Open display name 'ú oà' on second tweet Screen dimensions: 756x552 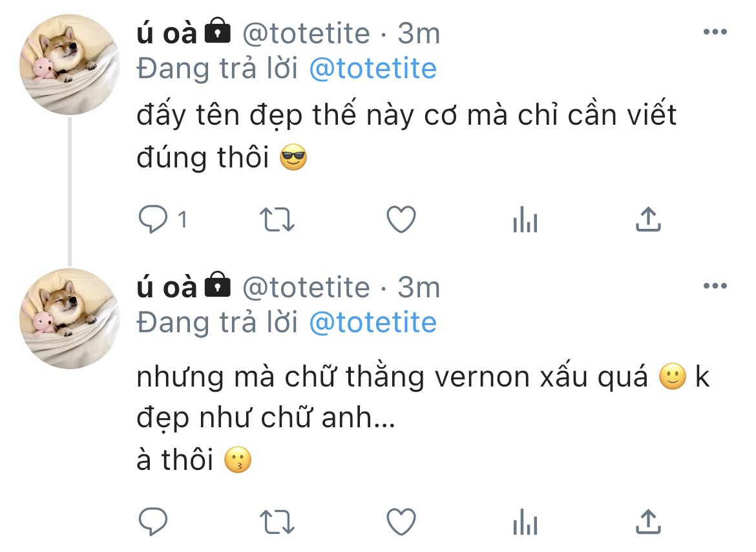pyautogui.click(x=167, y=288)
